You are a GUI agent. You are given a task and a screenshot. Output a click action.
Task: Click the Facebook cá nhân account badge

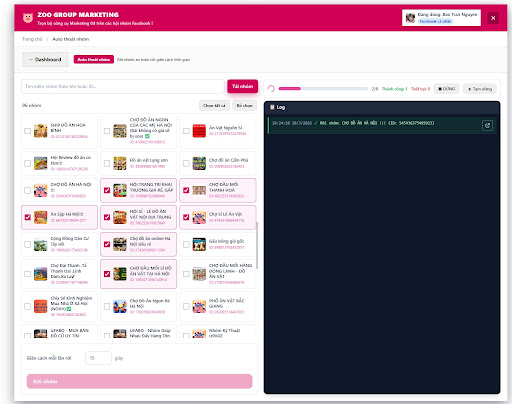click(x=435, y=21)
